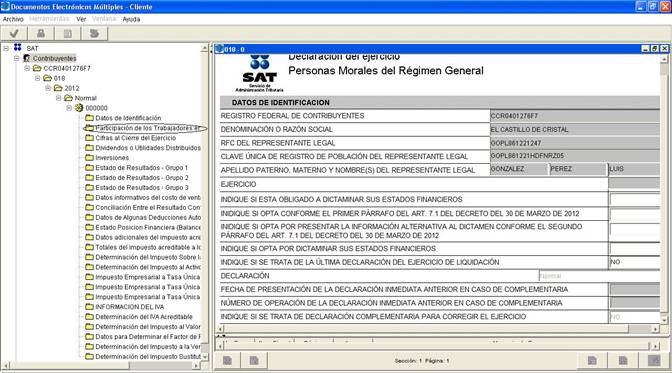This screenshot has height=373, width=672.
Task: Click the form's vertical scrollbar down arrow
Action: point(664,320)
